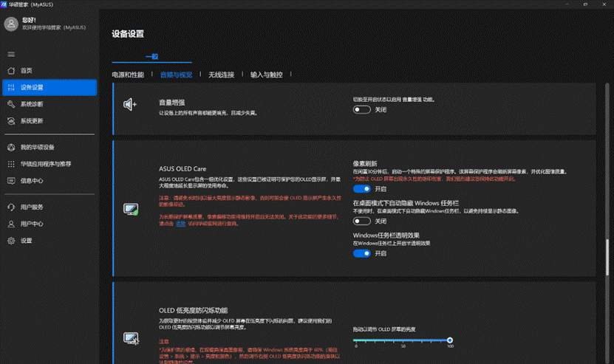Switch to the 电源和性能 tab
This screenshot has height=364, width=614.
128,75
